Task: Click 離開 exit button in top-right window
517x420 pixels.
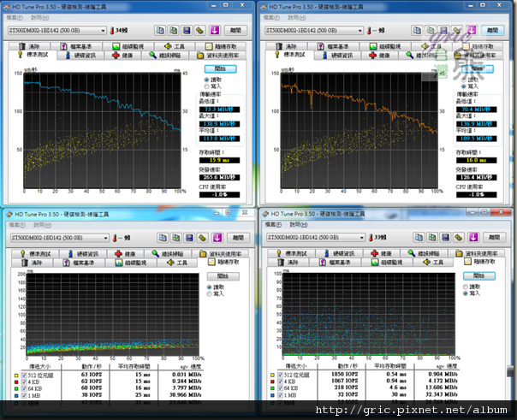Action: (492, 30)
